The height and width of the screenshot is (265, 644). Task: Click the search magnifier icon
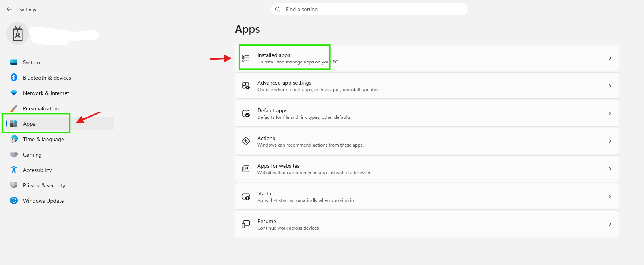[x=278, y=9]
